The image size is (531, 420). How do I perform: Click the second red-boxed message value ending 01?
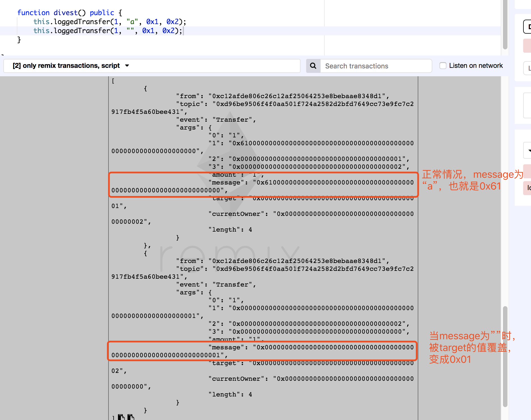(262, 351)
